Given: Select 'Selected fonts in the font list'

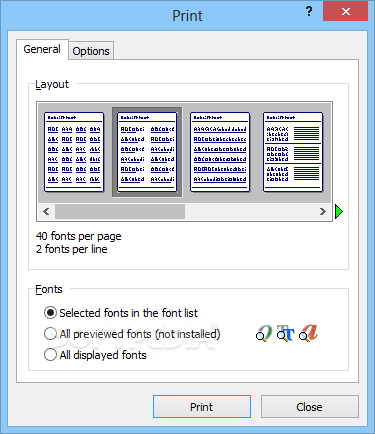Looking at the screenshot, I should (x=121, y=313).
